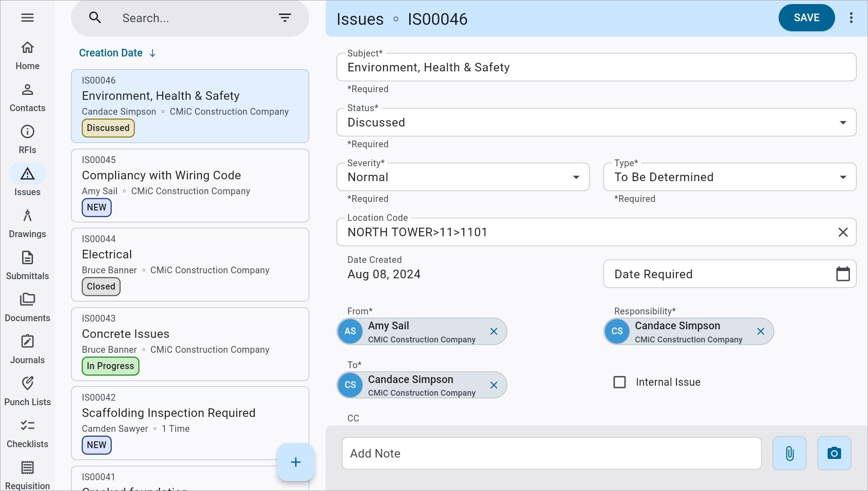Expand the Type dropdown
868x491 pixels.
tap(843, 177)
